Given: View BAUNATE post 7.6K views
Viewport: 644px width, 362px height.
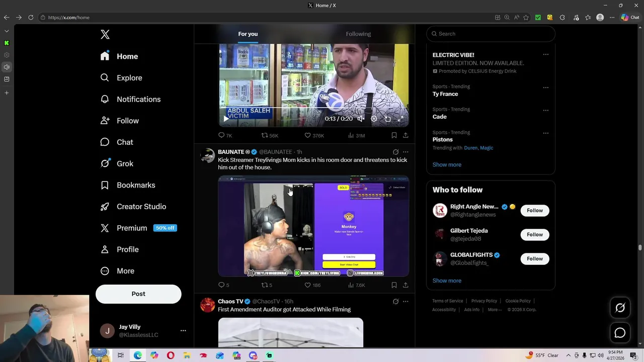Looking at the screenshot, I should coord(356,285).
